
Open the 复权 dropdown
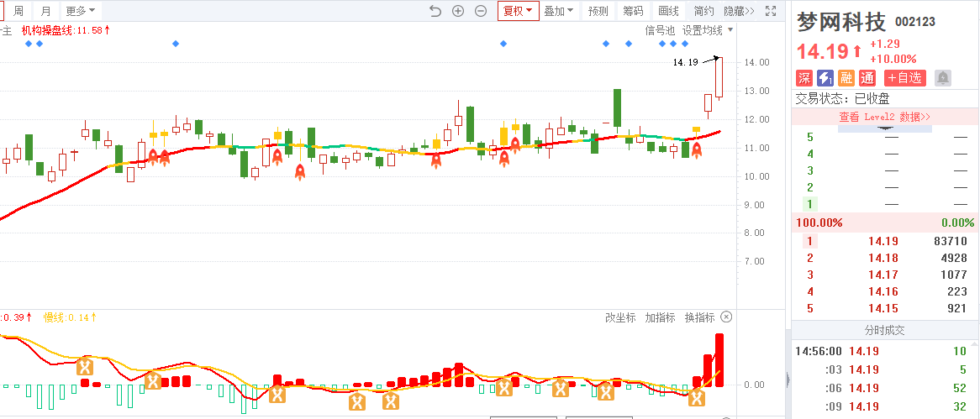click(x=518, y=11)
